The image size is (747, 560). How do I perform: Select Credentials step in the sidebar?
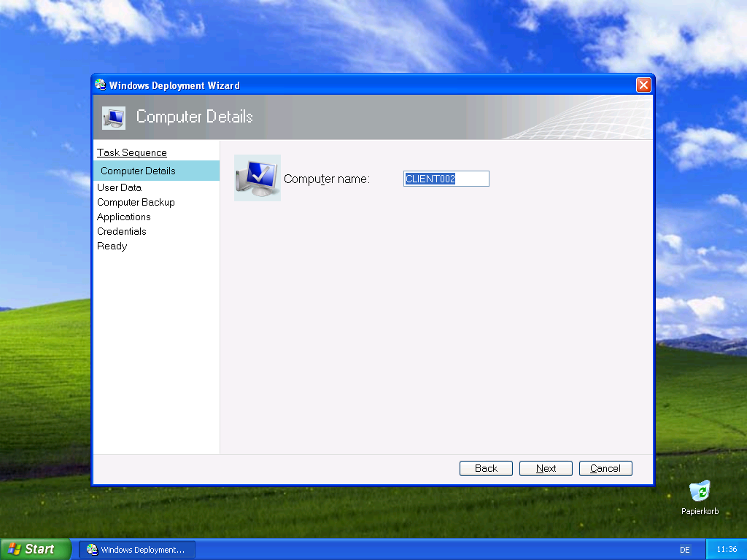click(122, 231)
